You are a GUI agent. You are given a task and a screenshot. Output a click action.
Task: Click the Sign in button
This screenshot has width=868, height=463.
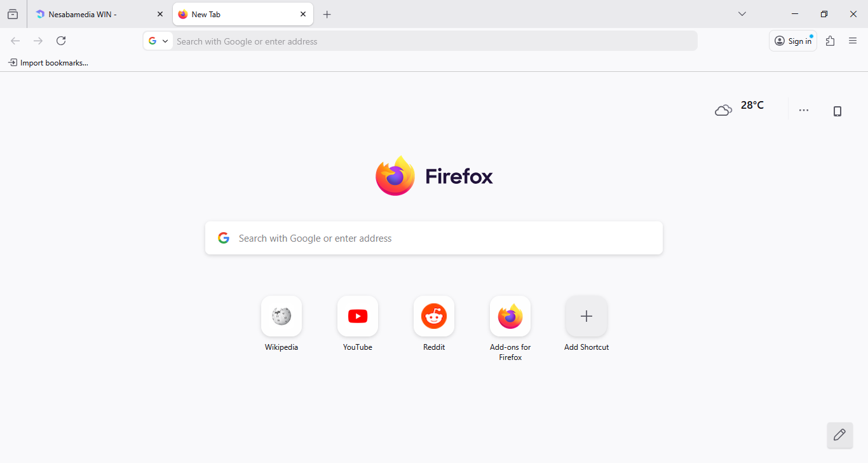(792, 41)
